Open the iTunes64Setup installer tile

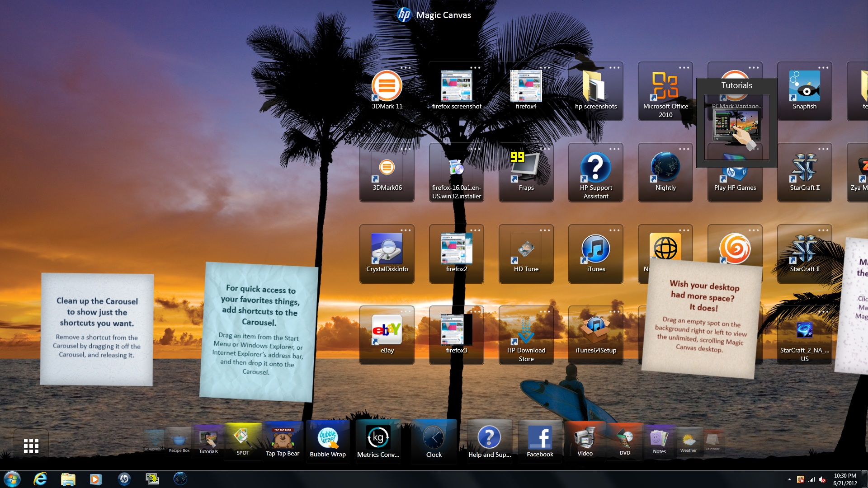click(x=596, y=335)
